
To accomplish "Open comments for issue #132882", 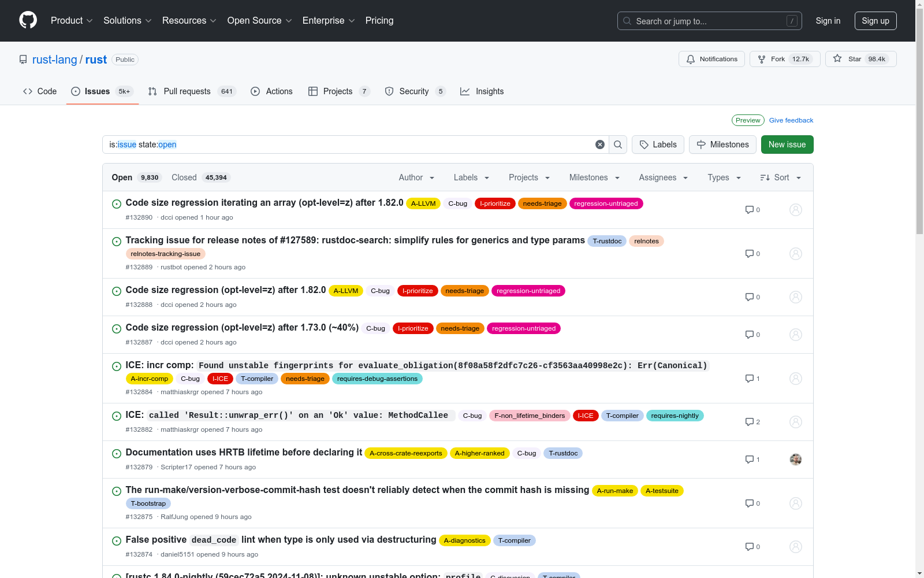I will point(752,422).
